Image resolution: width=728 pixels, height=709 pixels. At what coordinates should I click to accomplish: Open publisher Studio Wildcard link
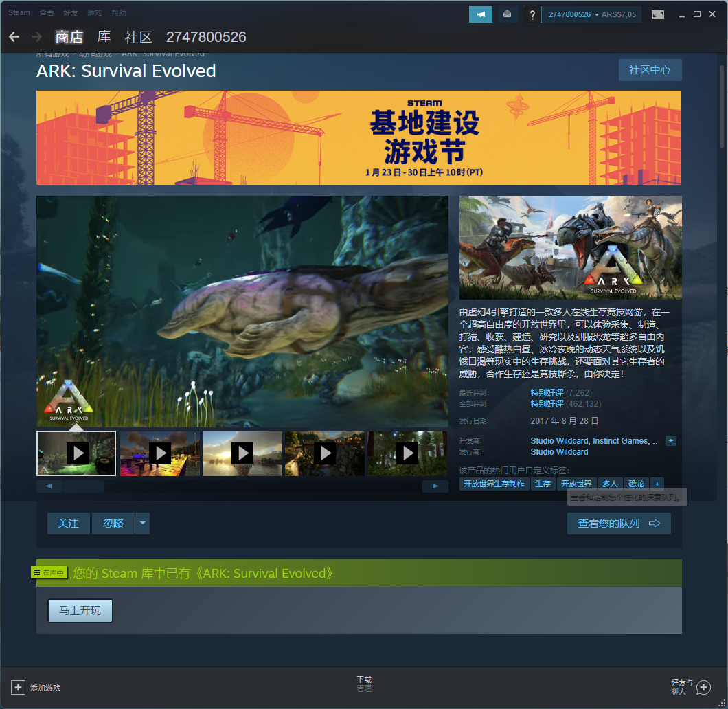(560, 452)
